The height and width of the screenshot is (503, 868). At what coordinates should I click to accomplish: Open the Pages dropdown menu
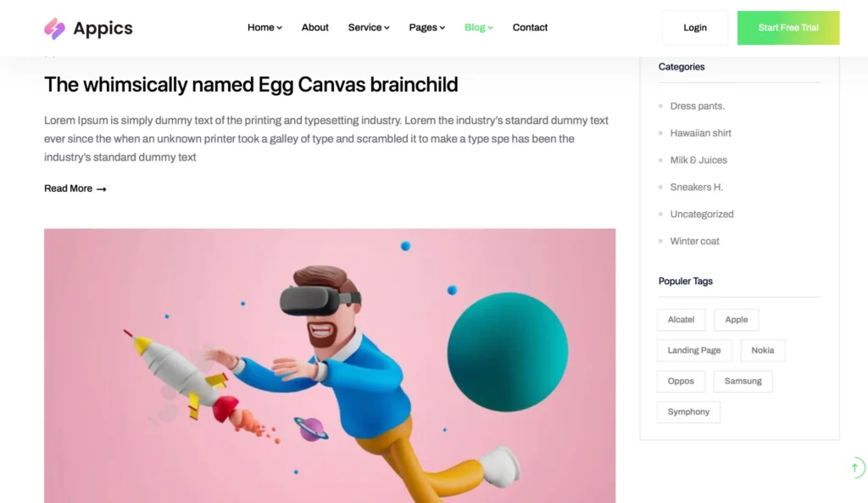click(427, 28)
